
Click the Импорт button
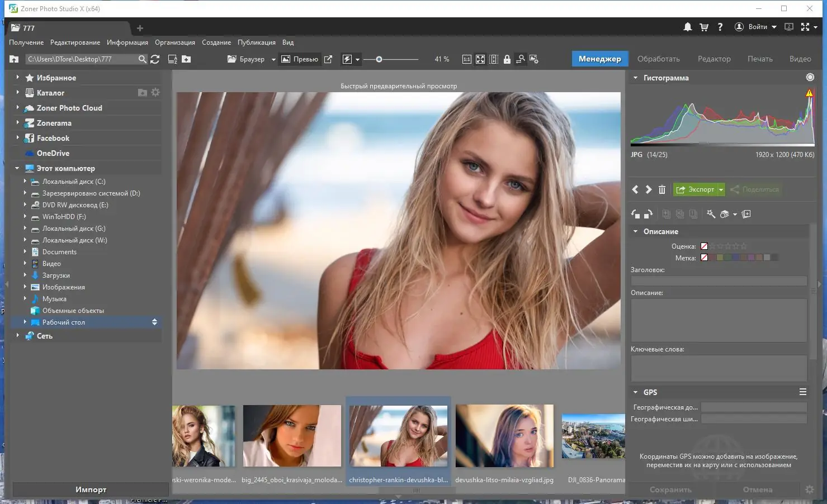point(91,489)
